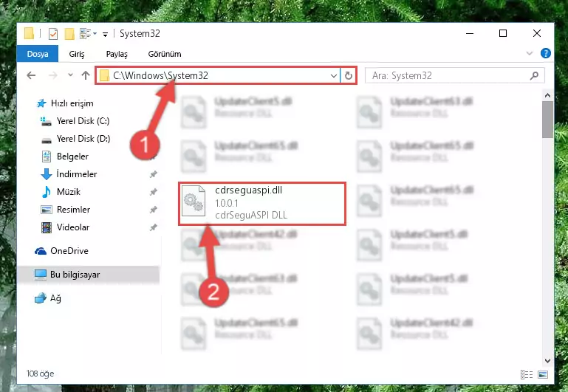Viewport: 568px width, 392px height.
Task: Select the cdrseguaspi.dll file icon
Action: 194,201
